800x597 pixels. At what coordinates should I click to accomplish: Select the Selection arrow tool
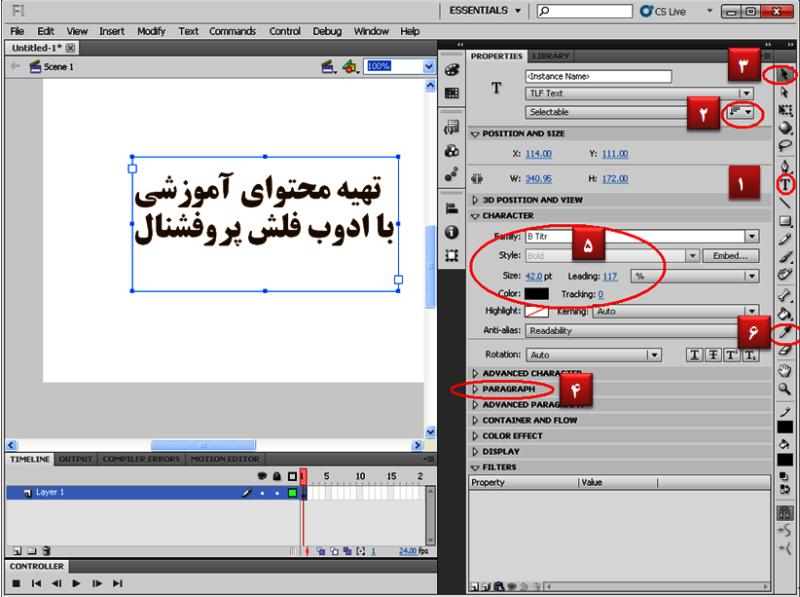click(x=785, y=76)
